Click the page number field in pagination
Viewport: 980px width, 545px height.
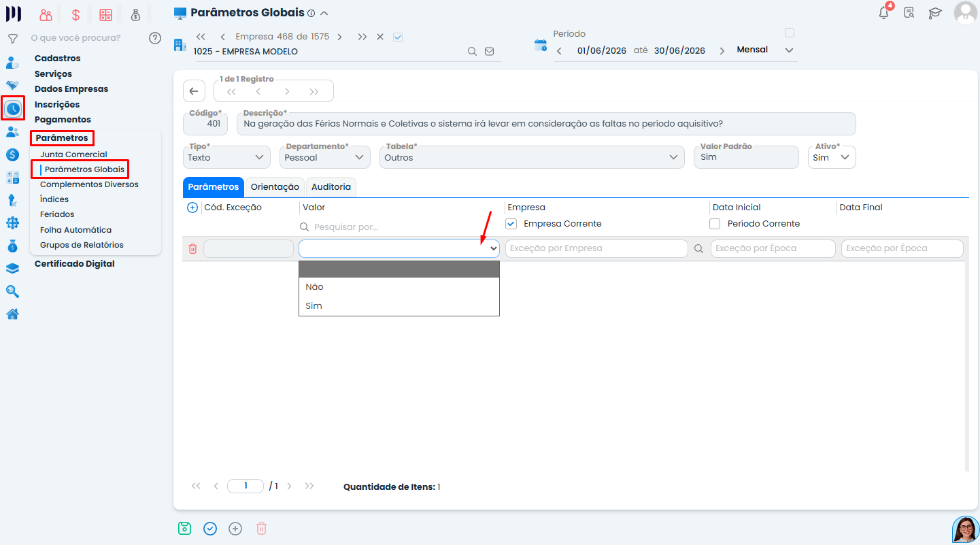pos(245,486)
